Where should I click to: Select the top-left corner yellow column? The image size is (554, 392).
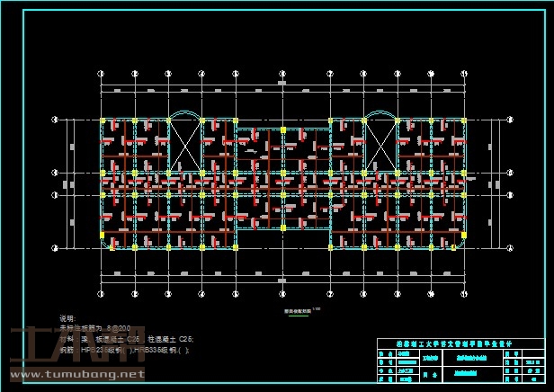(102, 120)
